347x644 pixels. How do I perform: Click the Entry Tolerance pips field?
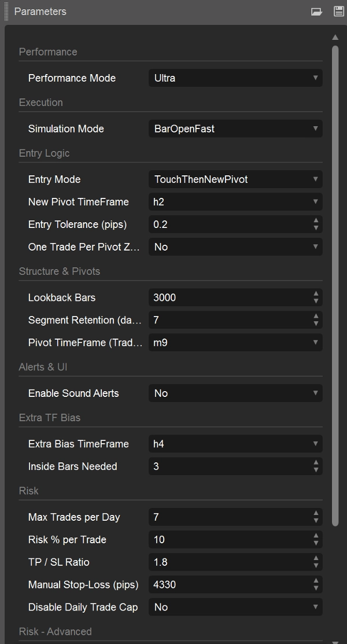click(x=228, y=225)
